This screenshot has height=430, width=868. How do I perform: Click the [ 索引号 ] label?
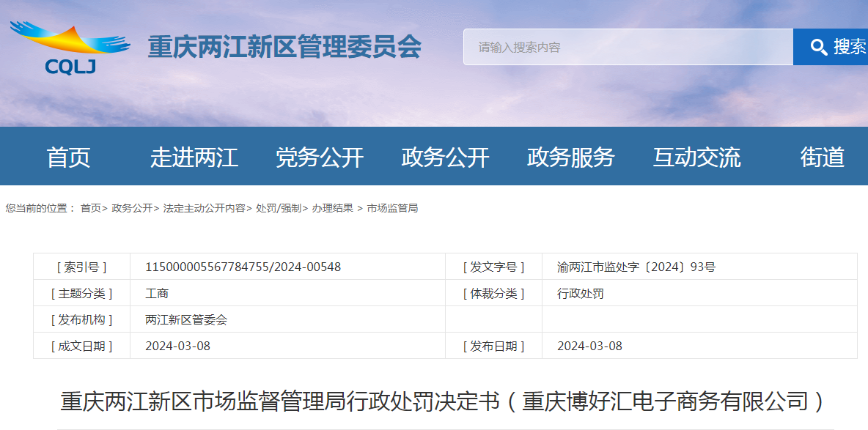pyautogui.click(x=82, y=267)
